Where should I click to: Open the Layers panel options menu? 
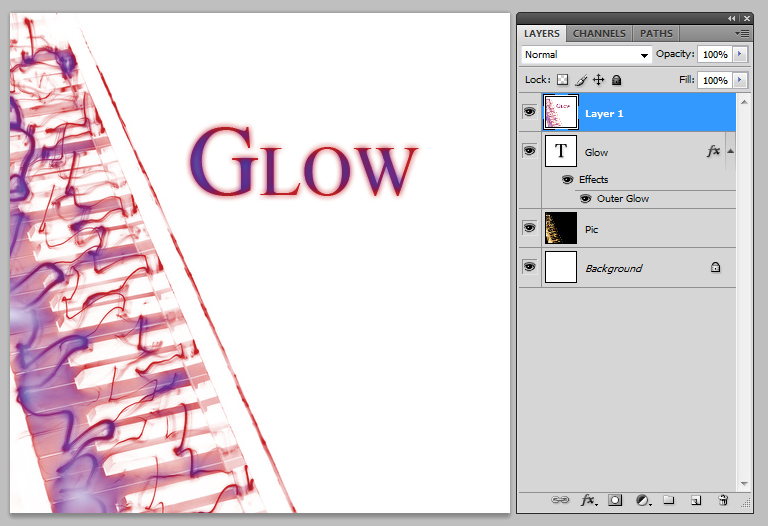pos(742,33)
